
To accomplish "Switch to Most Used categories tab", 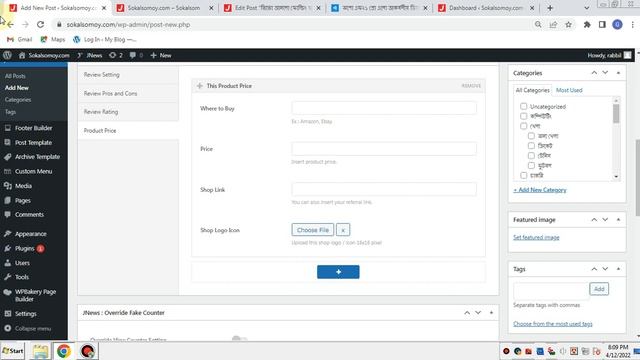I will 569,90.
